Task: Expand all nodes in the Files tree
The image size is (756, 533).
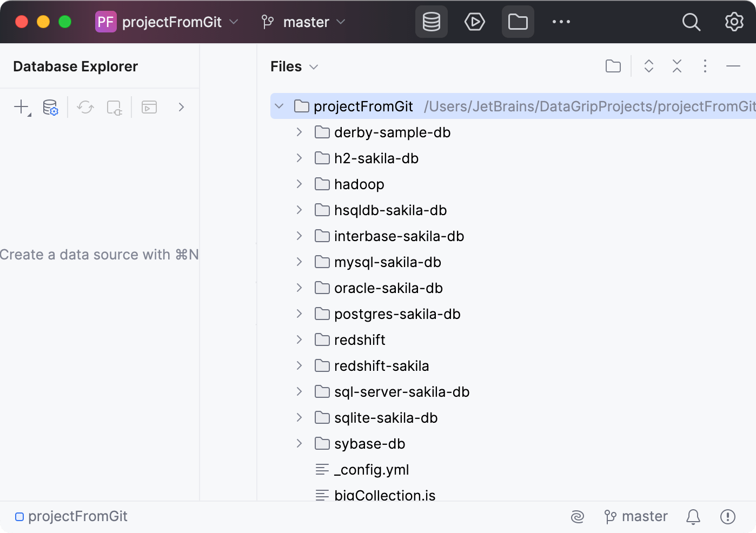Action: [648, 66]
